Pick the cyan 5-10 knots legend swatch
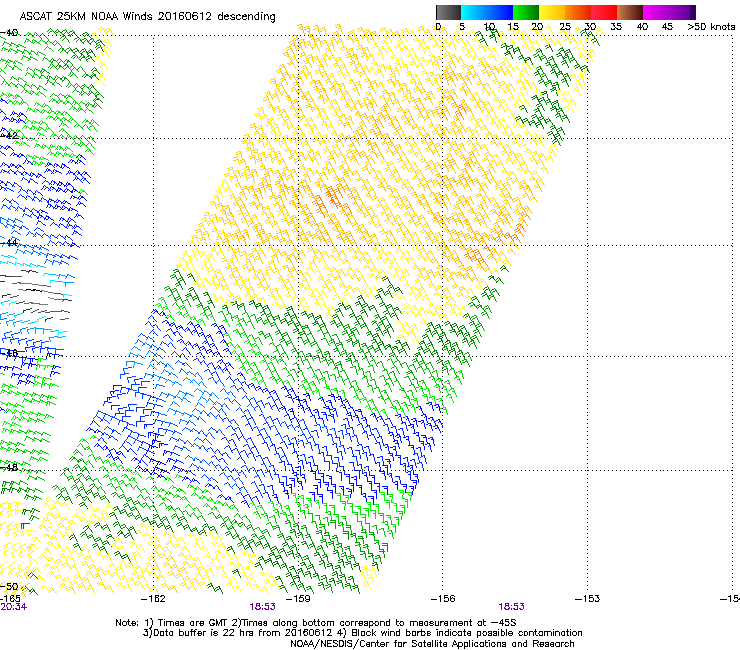The height and width of the screenshot is (650, 740). [x=474, y=12]
